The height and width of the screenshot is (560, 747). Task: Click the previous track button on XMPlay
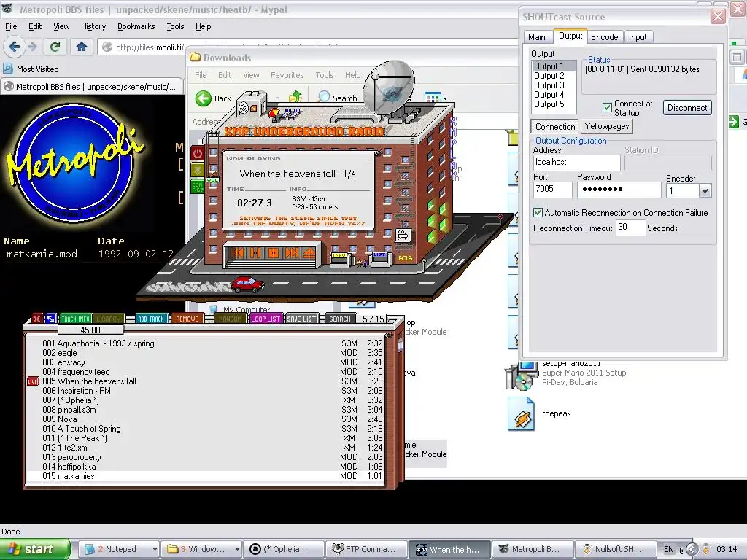[x=239, y=253]
